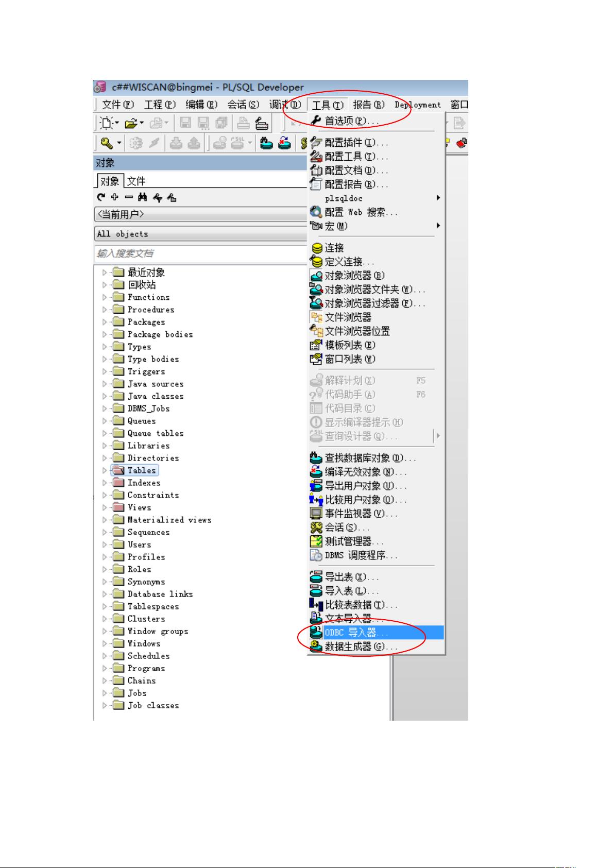Click the minus icon in object browser toolbar
This screenshot has height=868, width=614.
tap(128, 197)
